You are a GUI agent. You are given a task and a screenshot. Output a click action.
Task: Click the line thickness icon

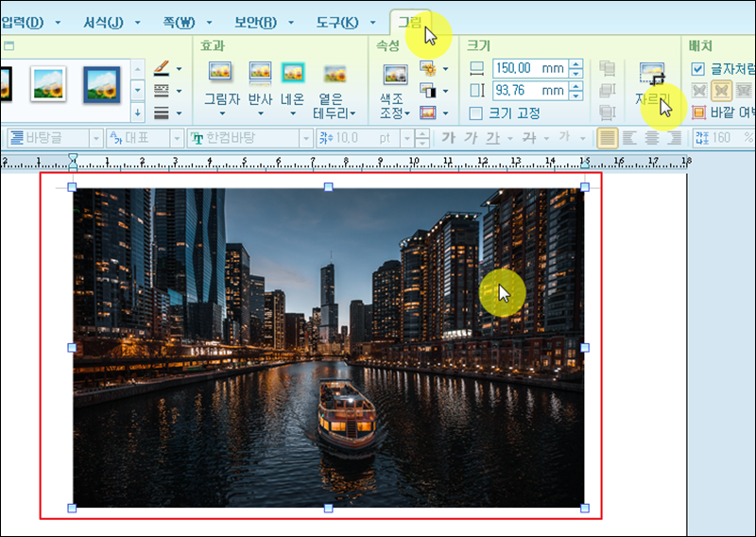[x=162, y=113]
